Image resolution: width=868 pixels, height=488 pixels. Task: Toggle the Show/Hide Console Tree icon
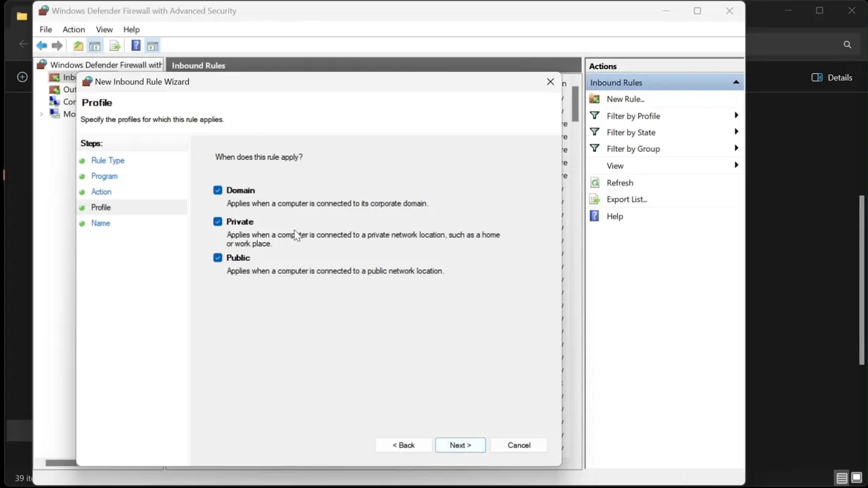[95, 46]
